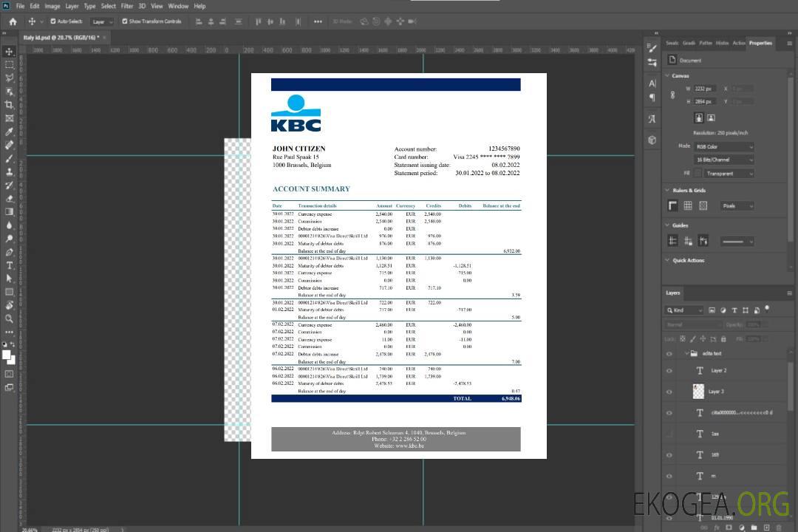This screenshot has height=532, width=798.
Task: Select the Horizontal Type tool
Action: tap(9, 265)
